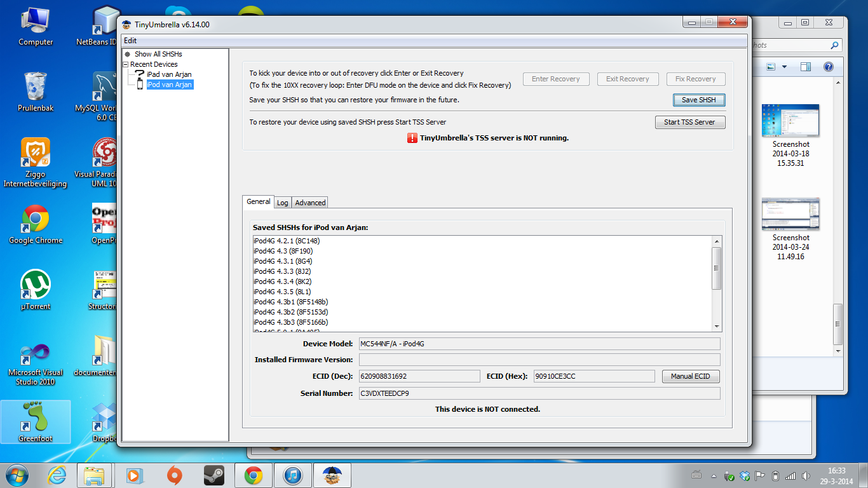This screenshot has height=488, width=868.
Task: Click the Exit Recovery button
Action: (628, 79)
